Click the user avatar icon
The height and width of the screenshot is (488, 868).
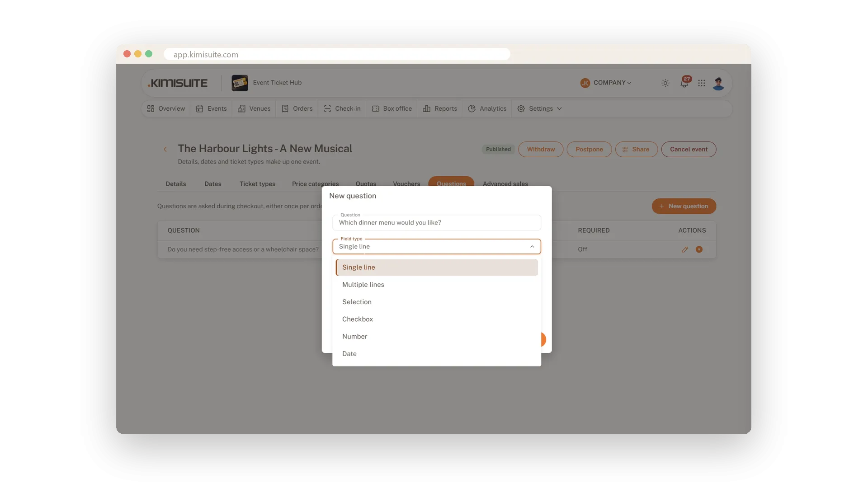(x=718, y=83)
